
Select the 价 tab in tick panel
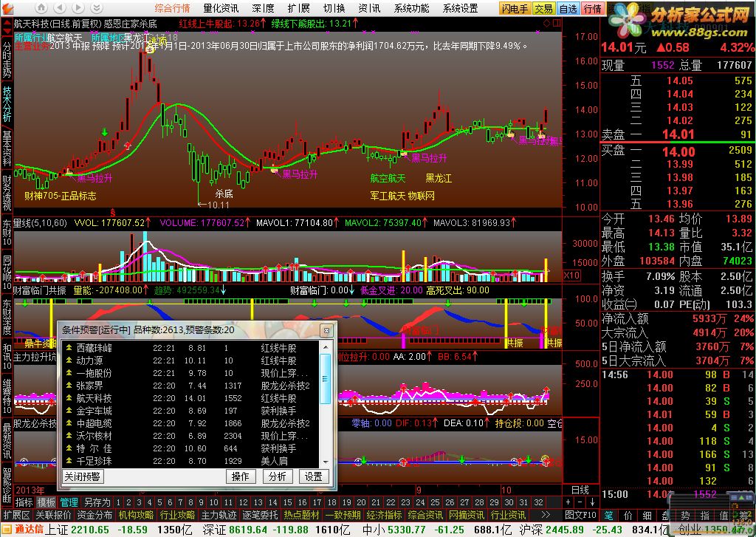(628, 516)
